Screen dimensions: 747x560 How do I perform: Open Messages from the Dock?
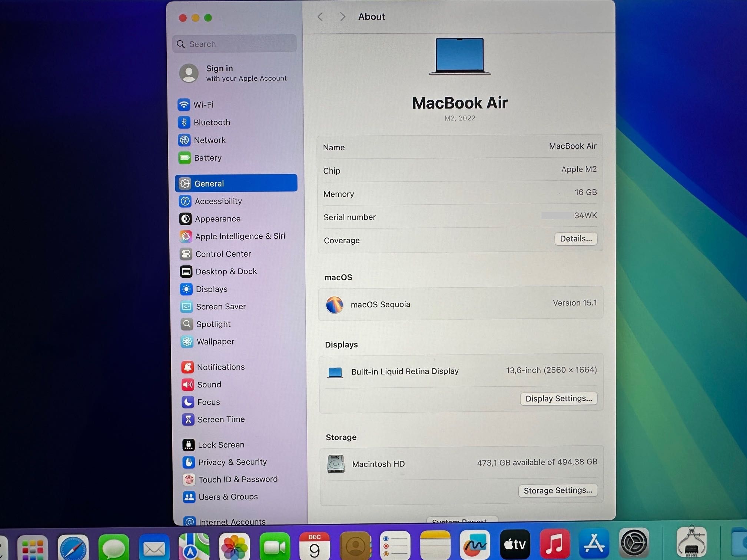(x=113, y=548)
